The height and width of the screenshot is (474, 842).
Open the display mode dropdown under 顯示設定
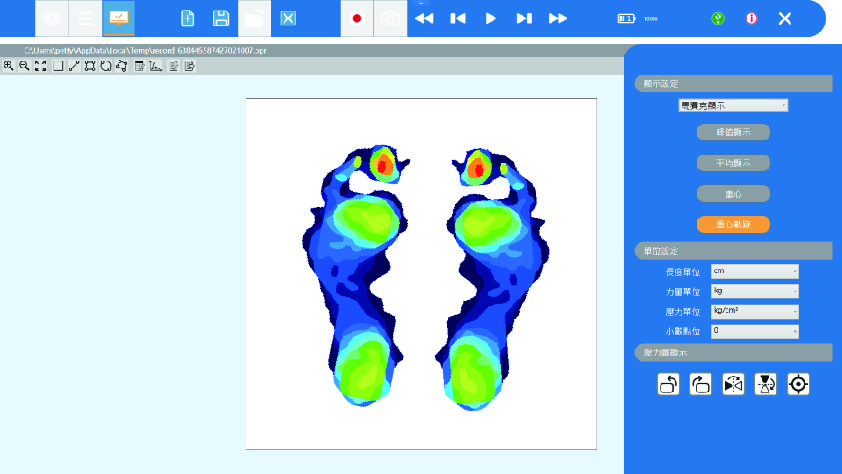(x=733, y=105)
